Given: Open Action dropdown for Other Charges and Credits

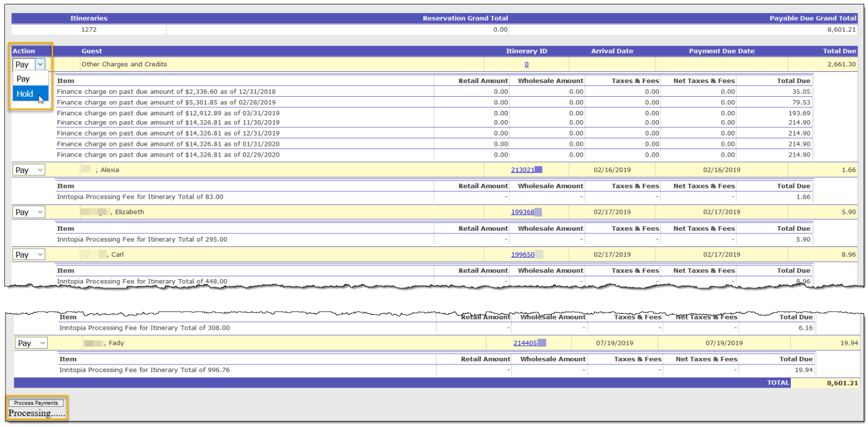Looking at the screenshot, I should pyautogui.click(x=29, y=64).
